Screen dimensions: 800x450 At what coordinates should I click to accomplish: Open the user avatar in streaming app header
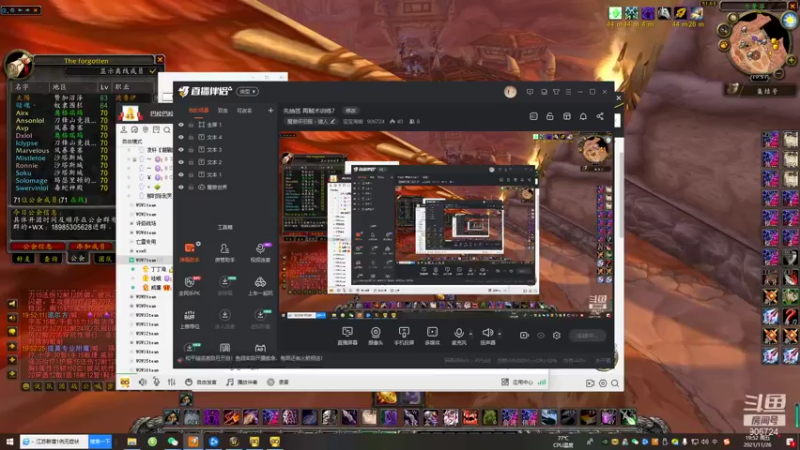pyautogui.click(x=510, y=92)
